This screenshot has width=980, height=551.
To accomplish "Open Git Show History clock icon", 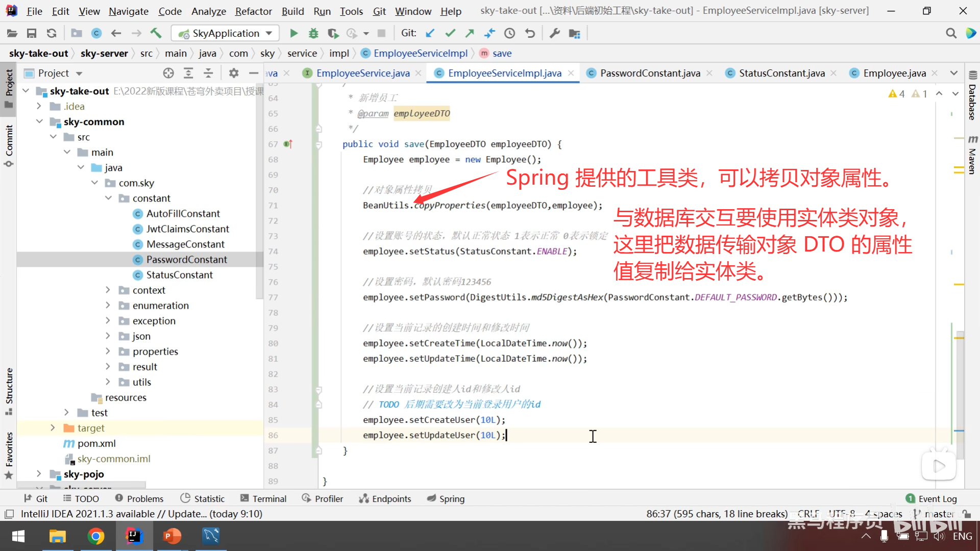I will 509,33.
